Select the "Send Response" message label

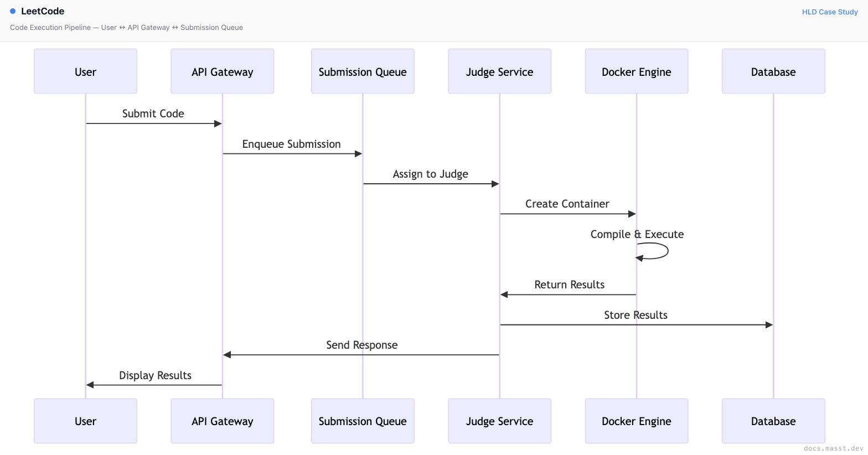pyautogui.click(x=362, y=345)
